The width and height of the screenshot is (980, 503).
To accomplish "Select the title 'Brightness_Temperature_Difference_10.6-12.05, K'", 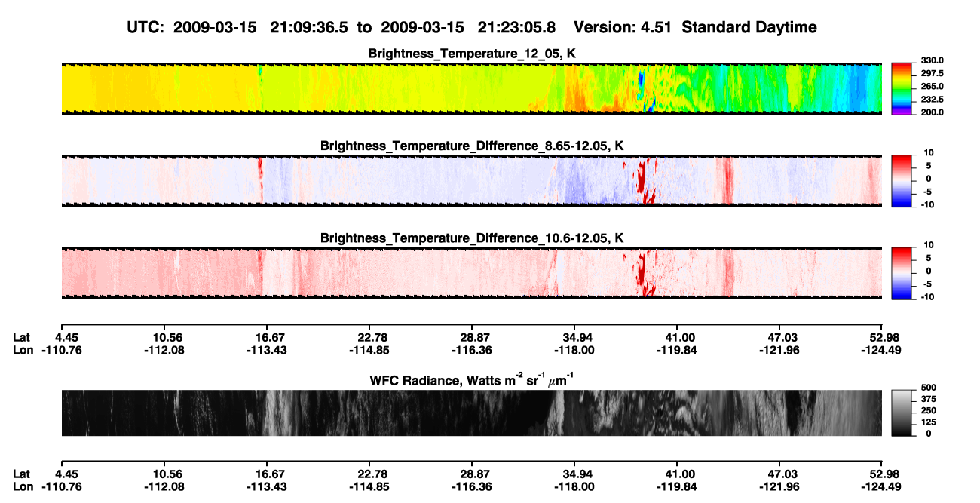I will (472, 238).
